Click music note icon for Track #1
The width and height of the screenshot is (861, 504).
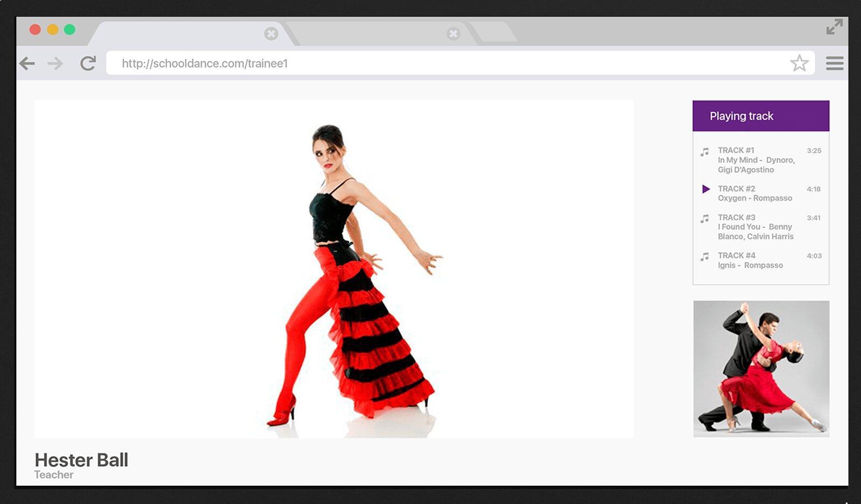[x=704, y=152]
